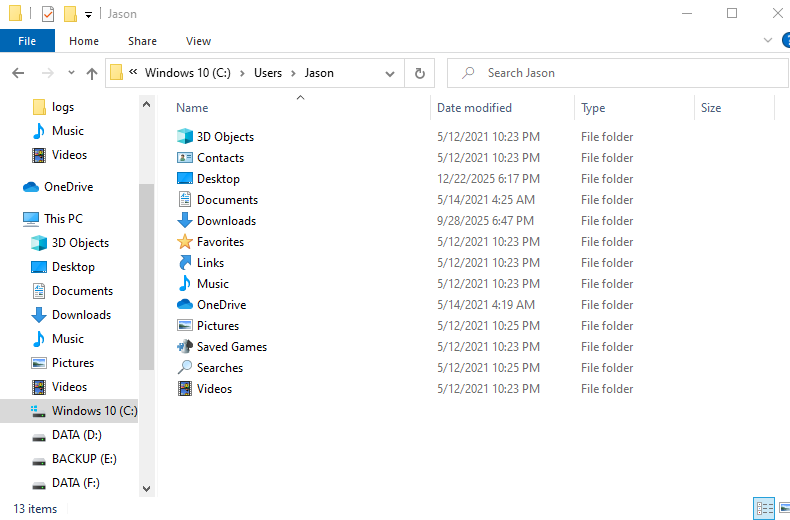
Task: Show hidden path with double chevron
Action: point(133,72)
